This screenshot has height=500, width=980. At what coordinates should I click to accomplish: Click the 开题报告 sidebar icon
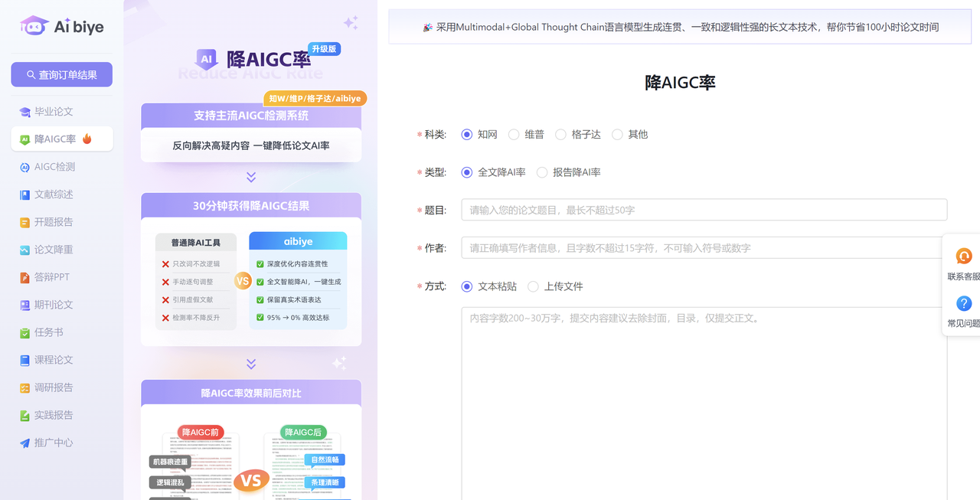pyautogui.click(x=25, y=222)
